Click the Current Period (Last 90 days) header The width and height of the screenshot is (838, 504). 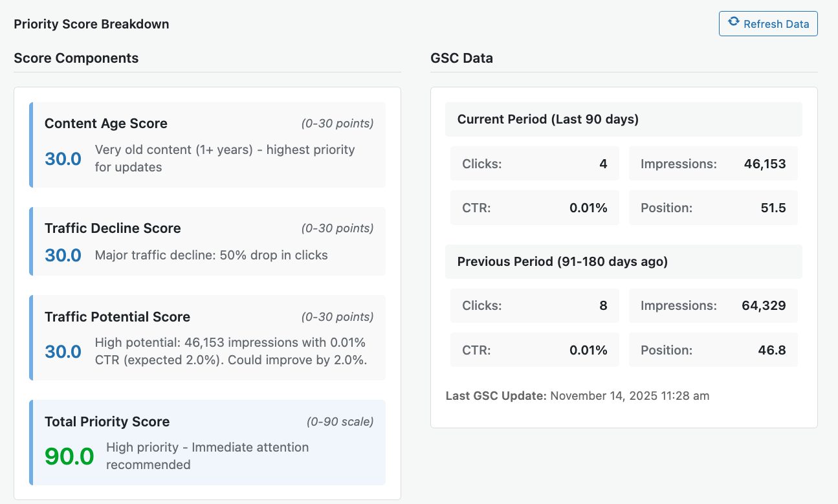pyautogui.click(x=548, y=119)
